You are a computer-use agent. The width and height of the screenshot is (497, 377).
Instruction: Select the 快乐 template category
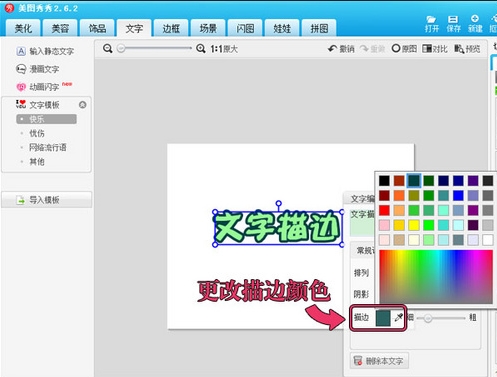click(46, 119)
